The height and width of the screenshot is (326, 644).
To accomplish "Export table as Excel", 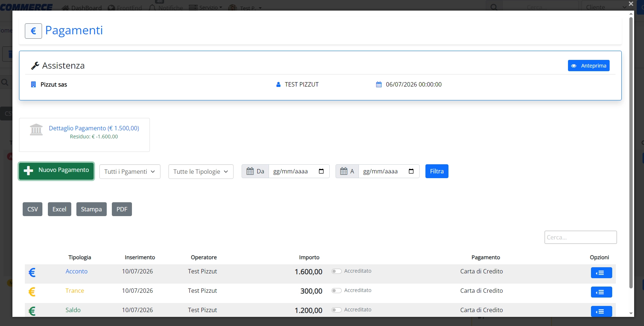I will (x=59, y=209).
